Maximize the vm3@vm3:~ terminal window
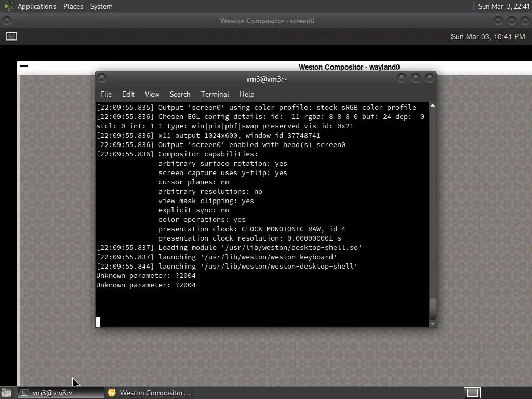 coord(415,78)
